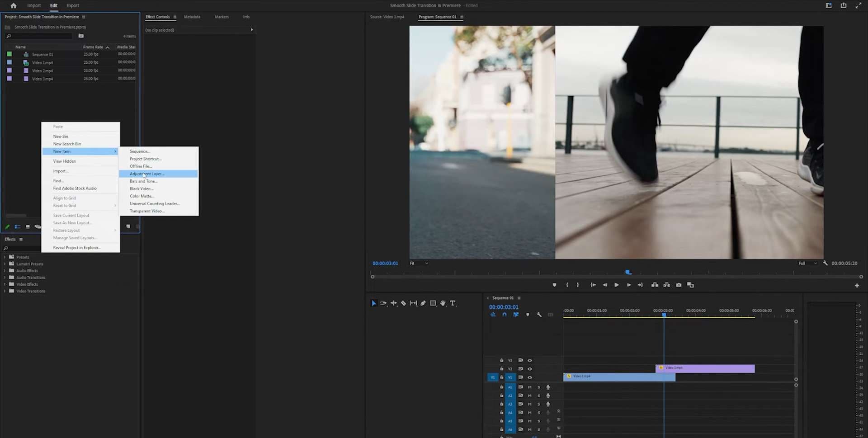Toggle lock on track V2
This screenshot has height=438, width=868.
[x=501, y=369]
